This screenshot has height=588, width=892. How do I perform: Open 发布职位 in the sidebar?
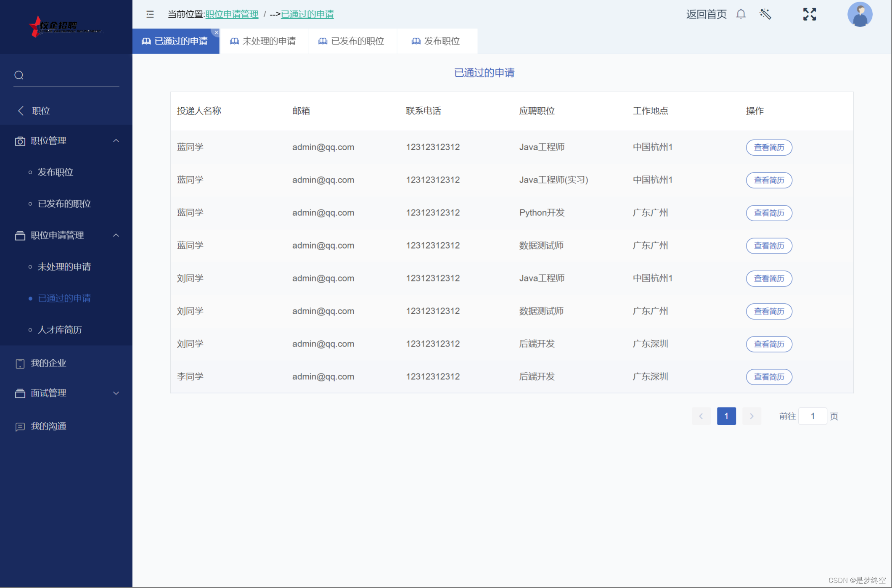55,172
